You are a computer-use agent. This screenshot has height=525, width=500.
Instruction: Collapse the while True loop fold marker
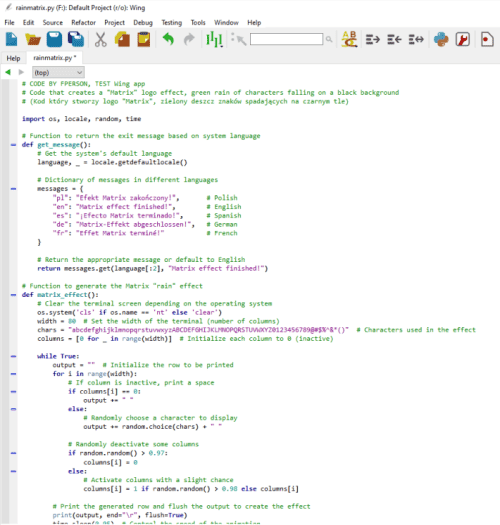[x=13, y=356]
